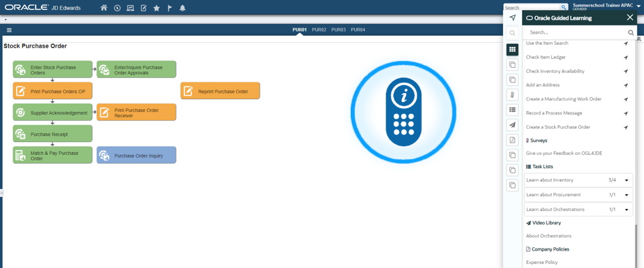Click small caret below Oracle logo

point(6,19)
